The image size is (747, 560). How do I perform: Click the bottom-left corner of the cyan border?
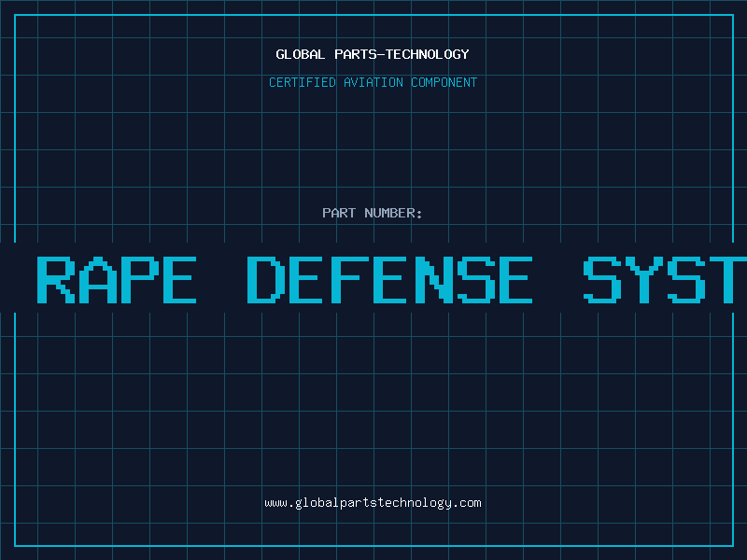click(x=15, y=544)
